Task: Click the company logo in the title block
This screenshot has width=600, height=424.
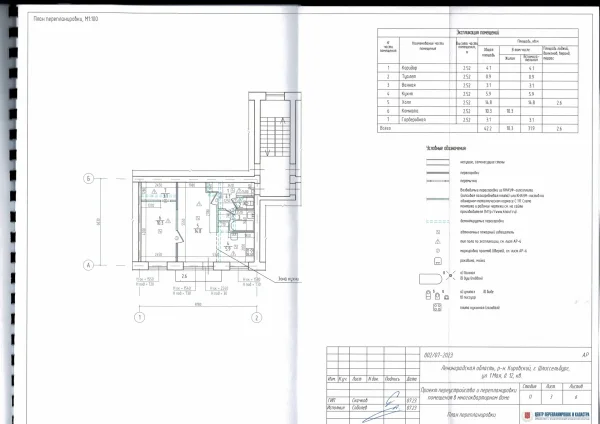Action: pos(556,415)
